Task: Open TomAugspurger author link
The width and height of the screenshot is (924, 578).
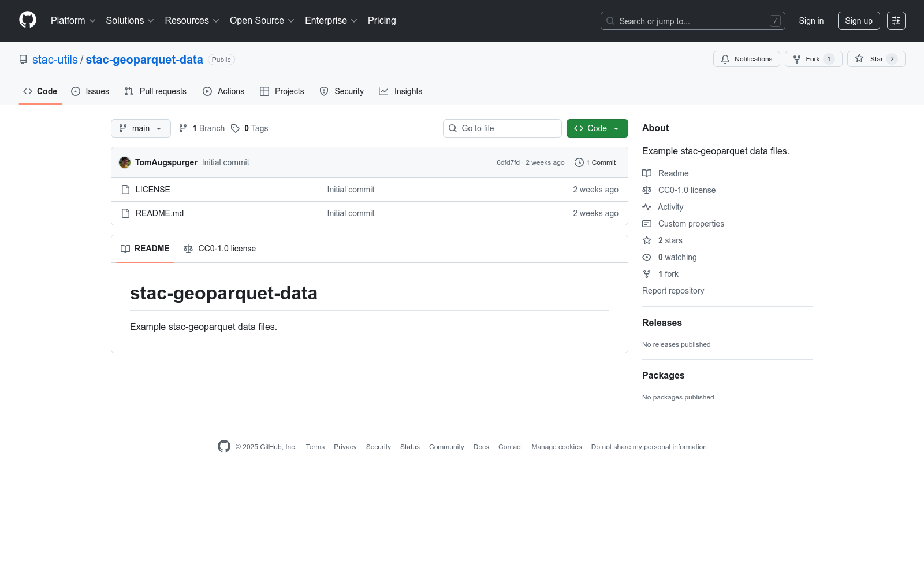Action: point(166,162)
